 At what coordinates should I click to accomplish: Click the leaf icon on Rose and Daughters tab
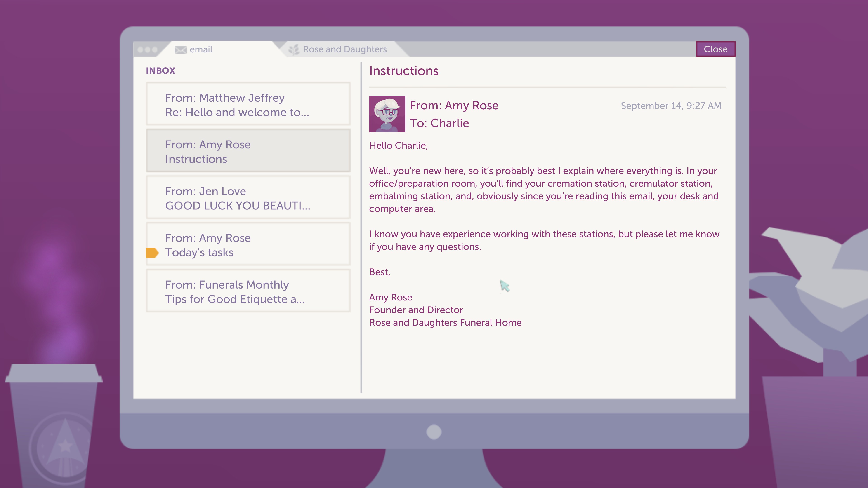293,49
